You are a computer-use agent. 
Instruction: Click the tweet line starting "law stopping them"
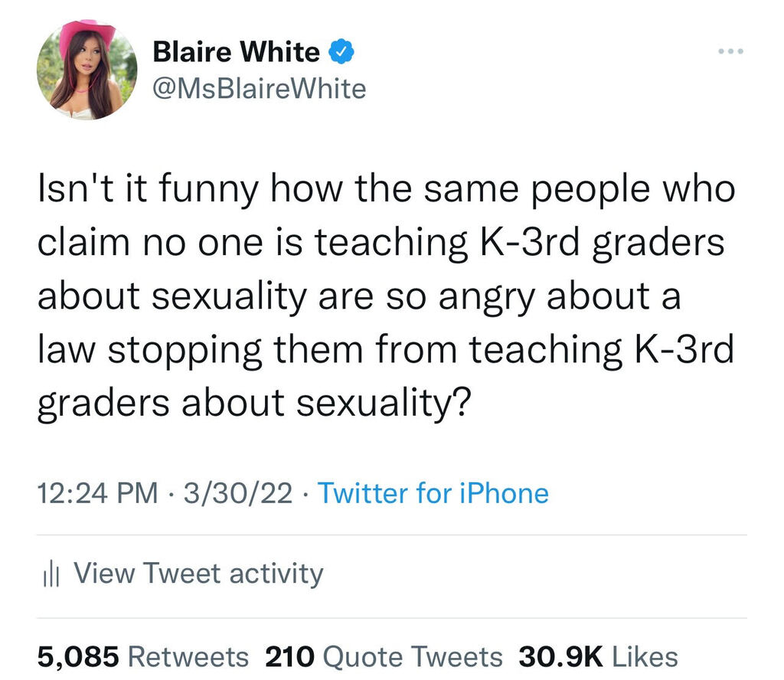[x=386, y=350]
